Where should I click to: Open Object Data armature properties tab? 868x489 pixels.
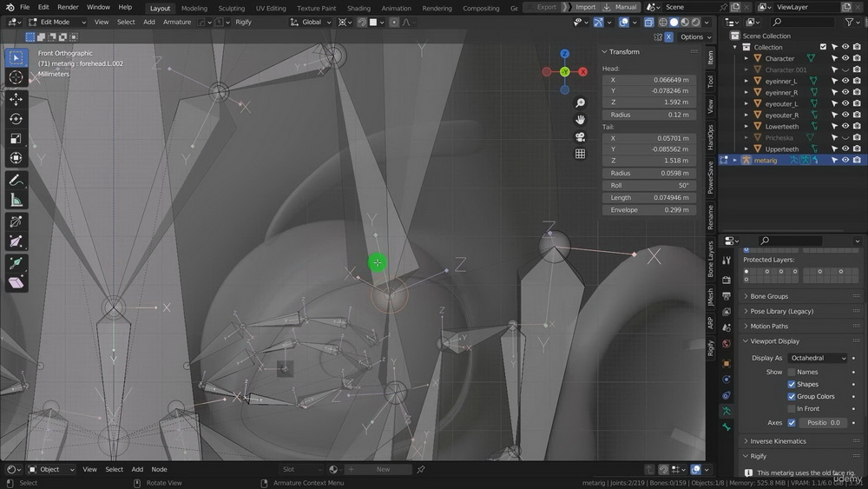(727, 411)
